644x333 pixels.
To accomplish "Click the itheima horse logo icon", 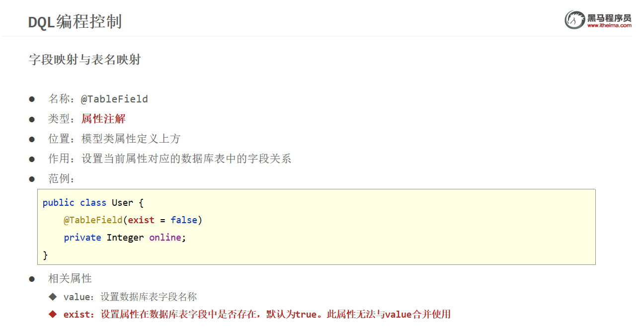I will pos(574,20).
